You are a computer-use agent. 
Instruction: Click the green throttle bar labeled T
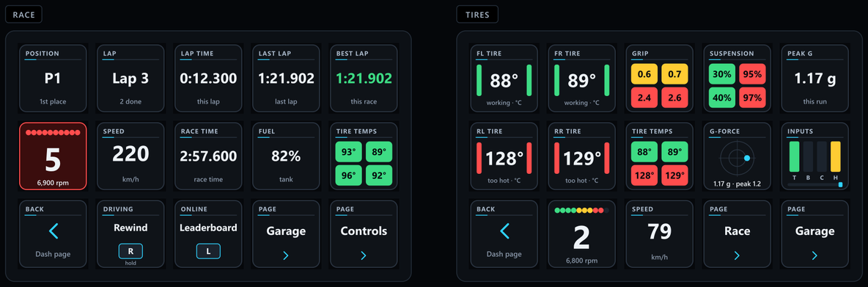795,156
